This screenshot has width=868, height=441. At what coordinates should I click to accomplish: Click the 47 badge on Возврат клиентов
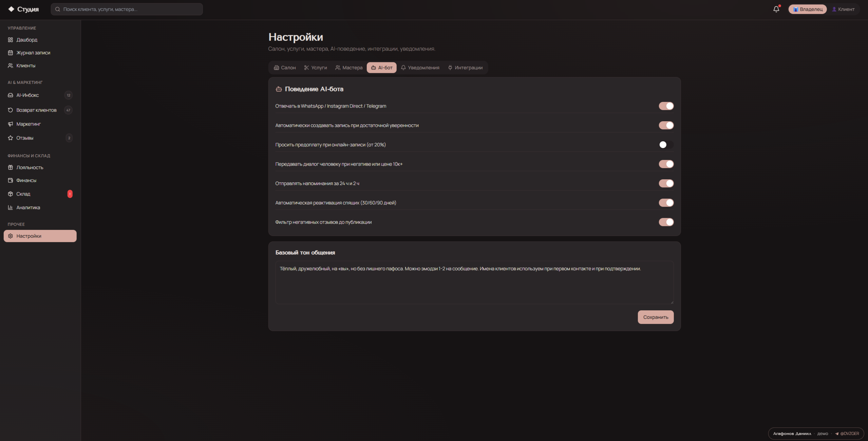[68, 110]
